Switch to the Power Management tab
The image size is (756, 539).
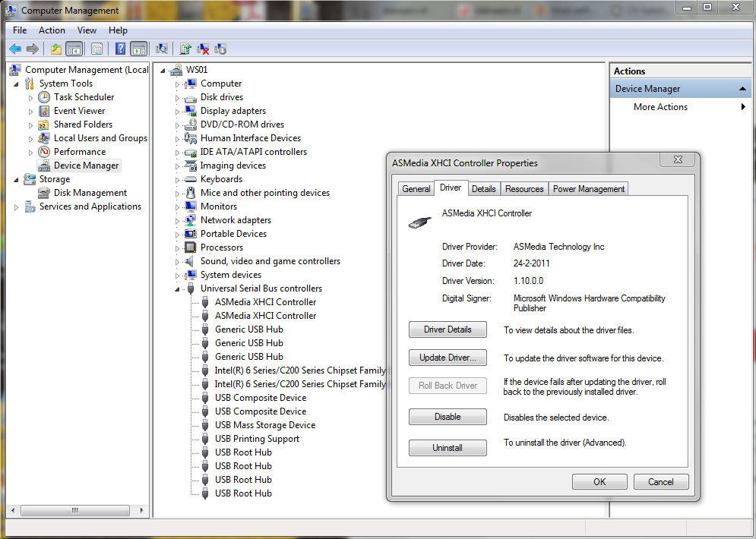pos(589,189)
